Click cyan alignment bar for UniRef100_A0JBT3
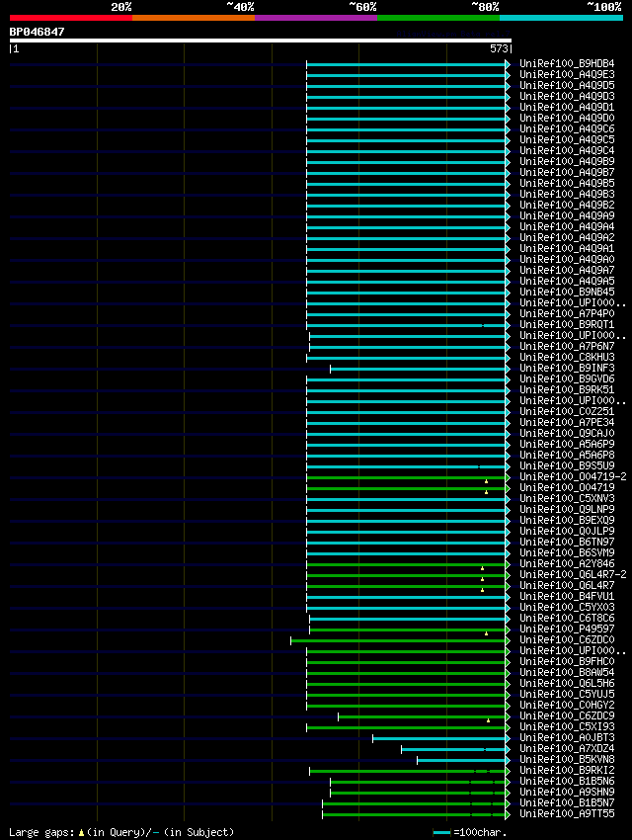Viewport: 632px width, 840px height. point(439,739)
